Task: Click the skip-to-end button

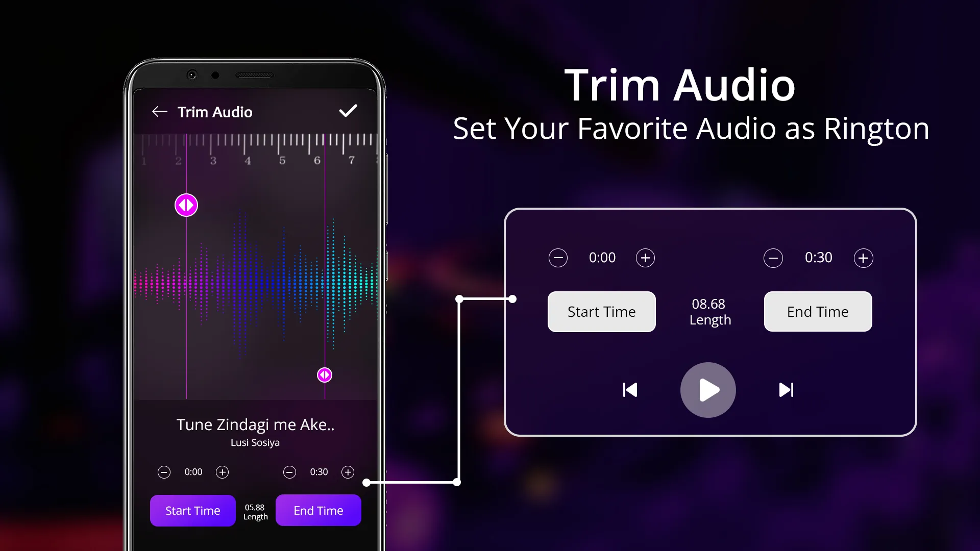Action: point(786,390)
